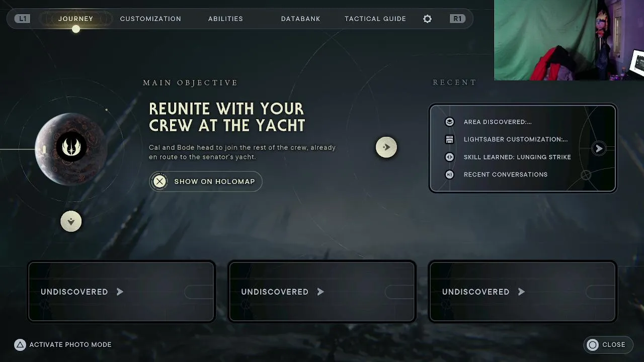Click the Jedi Order planet emblem

click(71, 147)
